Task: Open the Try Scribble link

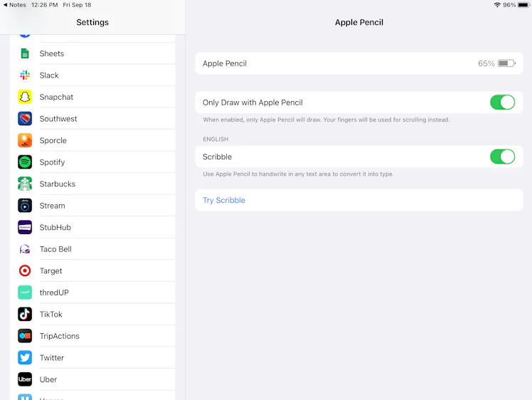Action: point(223,200)
